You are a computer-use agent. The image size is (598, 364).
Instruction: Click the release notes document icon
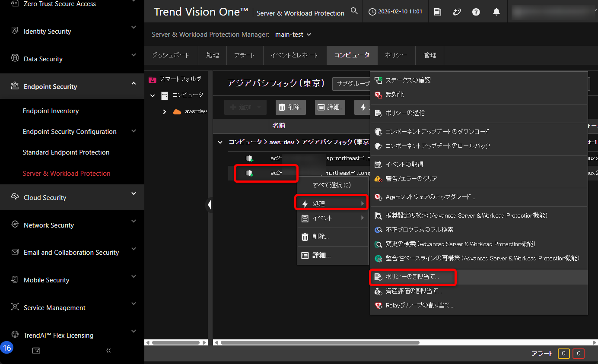click(437, 12)
